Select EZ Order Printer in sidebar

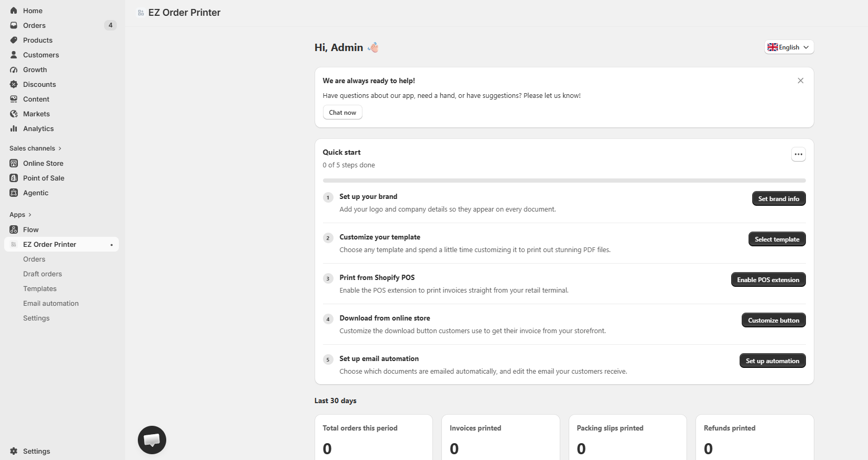pyautogui.click(x=62, y=244)
